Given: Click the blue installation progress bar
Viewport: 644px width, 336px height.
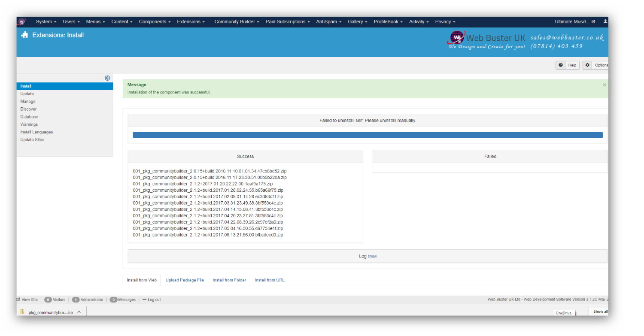Looking at the screenshot, I should pyautogui.click(x=368, y=135).
